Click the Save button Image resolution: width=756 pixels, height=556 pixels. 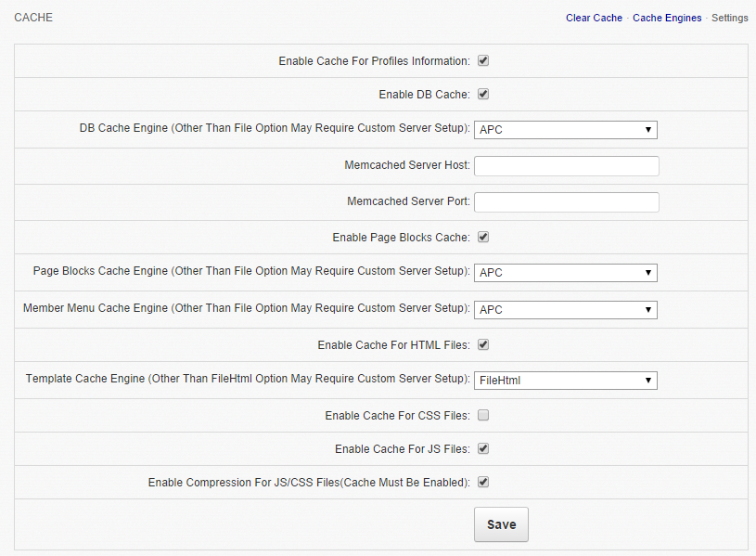click(501, 524)
